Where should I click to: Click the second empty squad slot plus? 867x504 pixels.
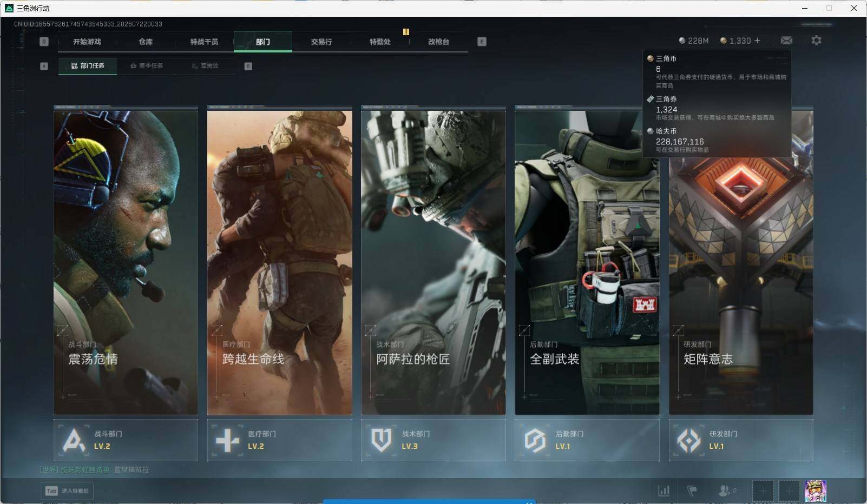(x=789, y=491)
